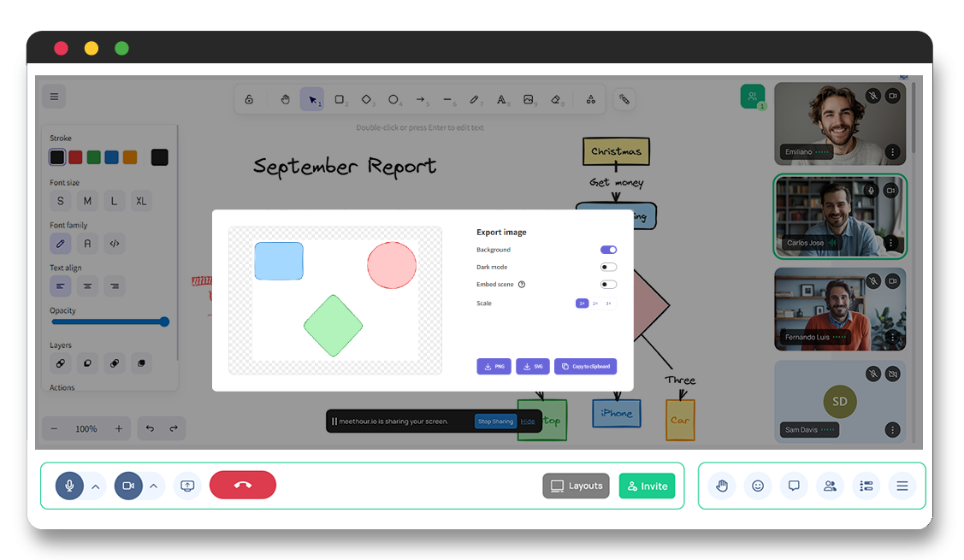964x560 pixels.
Task: Expand the microphone options chevron
Action: (95, 486)
